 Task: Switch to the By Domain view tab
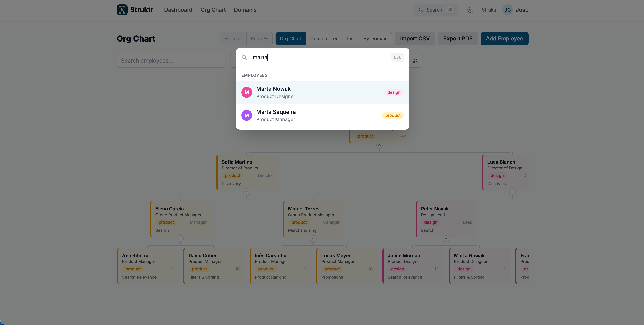(x=375, y=38)
